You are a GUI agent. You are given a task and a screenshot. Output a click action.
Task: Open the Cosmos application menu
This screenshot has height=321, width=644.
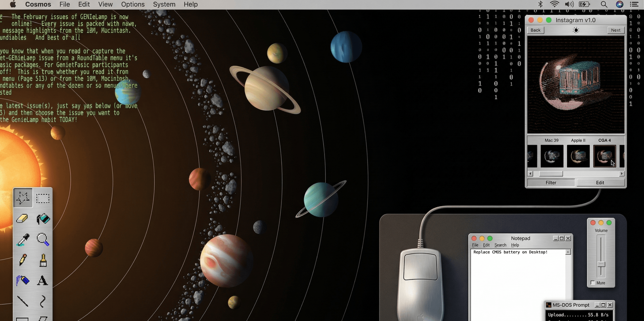[x=38, y=4]
